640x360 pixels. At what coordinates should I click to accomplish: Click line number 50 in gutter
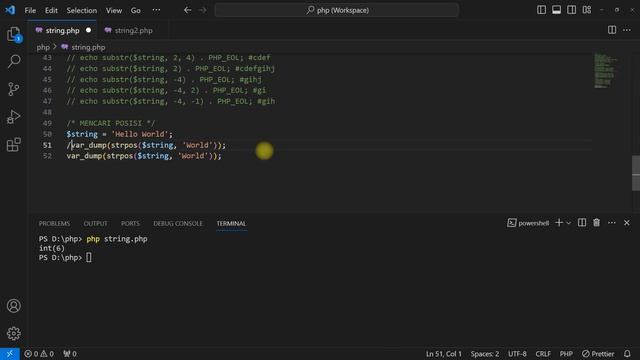coord(47,134)
